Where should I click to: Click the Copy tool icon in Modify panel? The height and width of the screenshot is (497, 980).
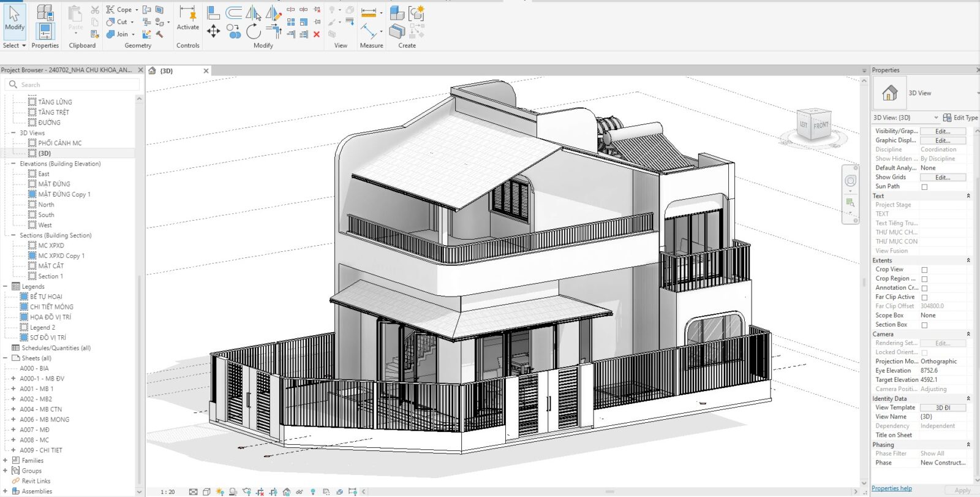tap(233, 31)
